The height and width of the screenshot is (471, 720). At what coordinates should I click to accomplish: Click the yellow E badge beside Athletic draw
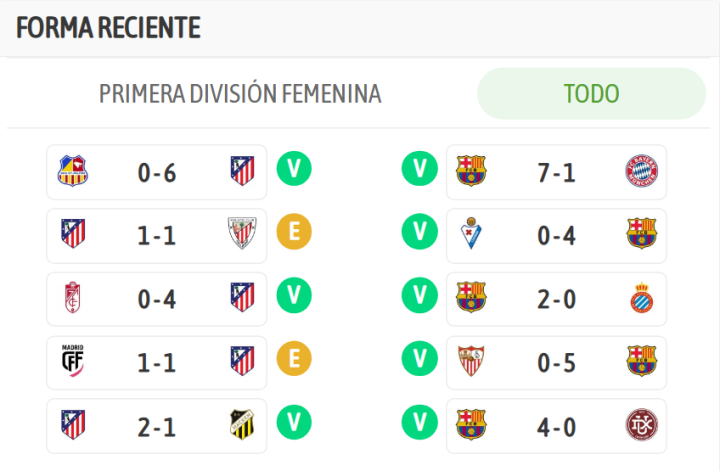click(294, 232)
